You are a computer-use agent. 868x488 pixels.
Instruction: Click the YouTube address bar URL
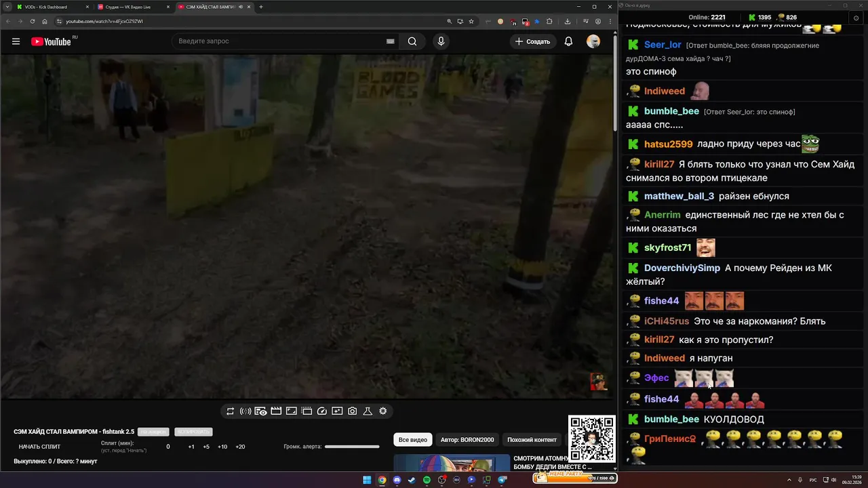click(104, 21)
